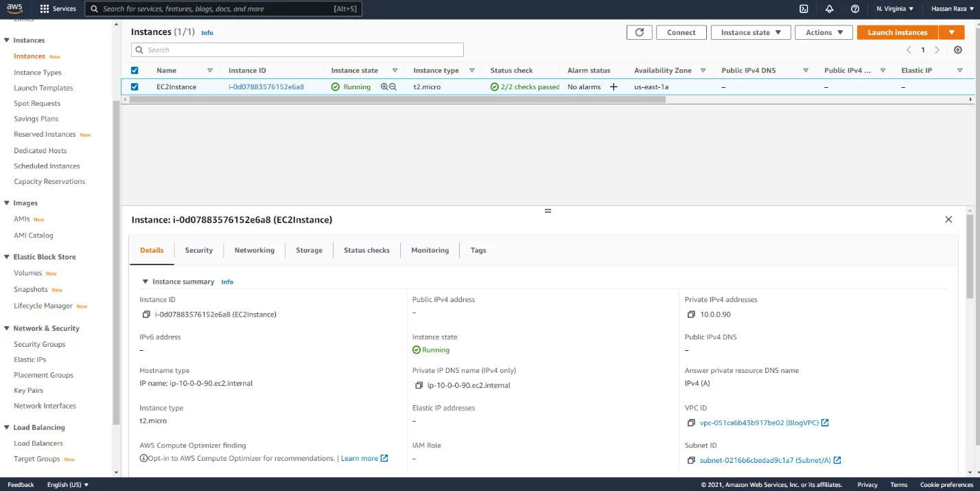Viewport: 980px width, 491px height.
Task: Open the Instance state dropdown
Action: click(x=751, y=32)
